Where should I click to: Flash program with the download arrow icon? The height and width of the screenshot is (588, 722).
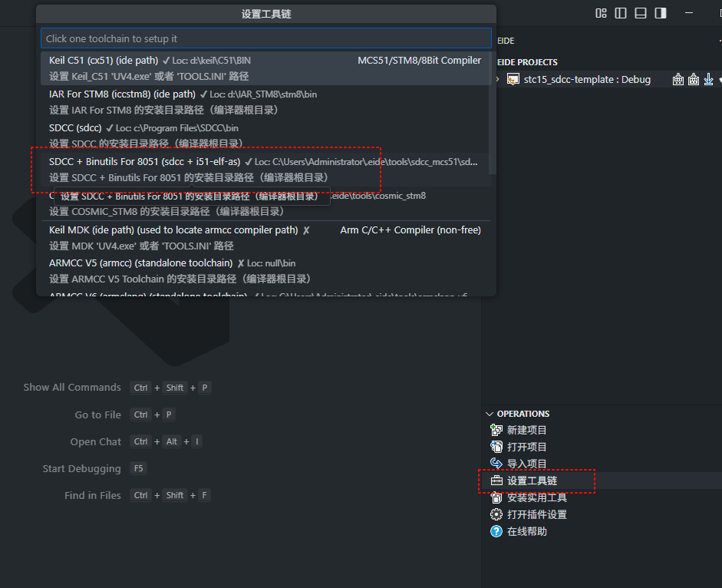[709, 79]
